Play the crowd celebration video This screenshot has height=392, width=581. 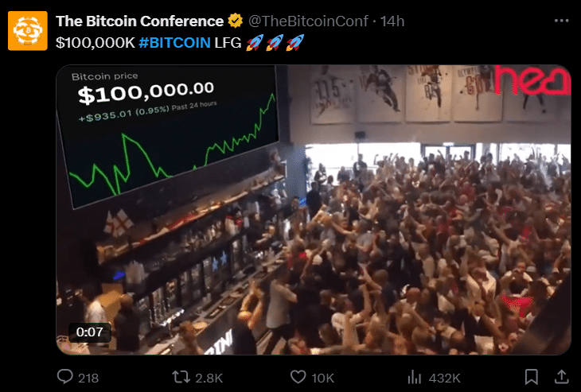(314, 210)
